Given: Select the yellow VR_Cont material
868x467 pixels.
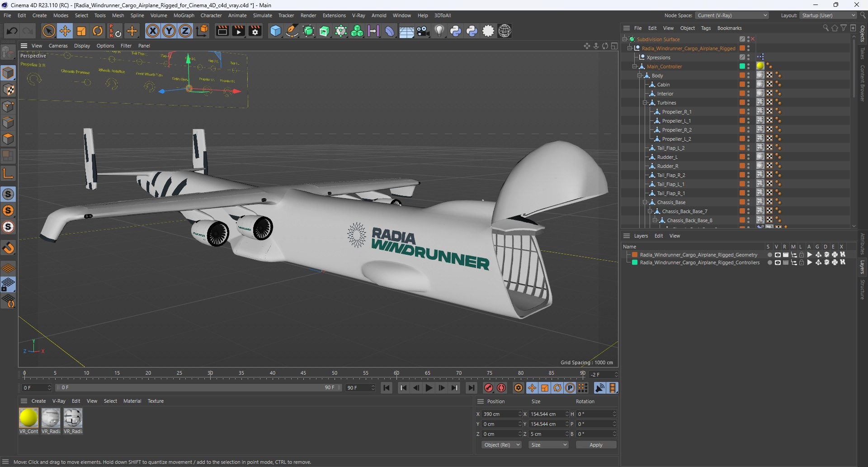Looking at the screenshot, I should (28, 418).
